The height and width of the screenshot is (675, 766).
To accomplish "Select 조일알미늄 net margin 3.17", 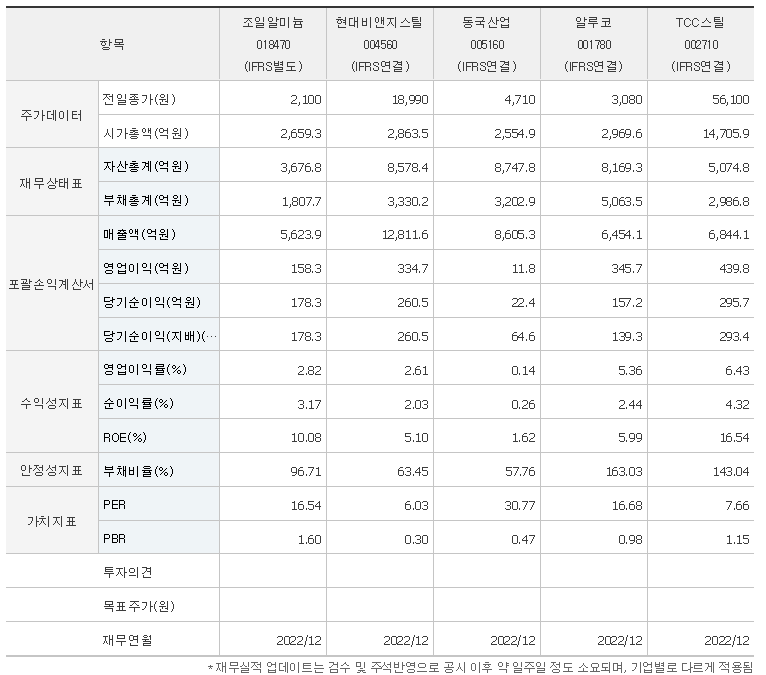I will coord(309,404).
